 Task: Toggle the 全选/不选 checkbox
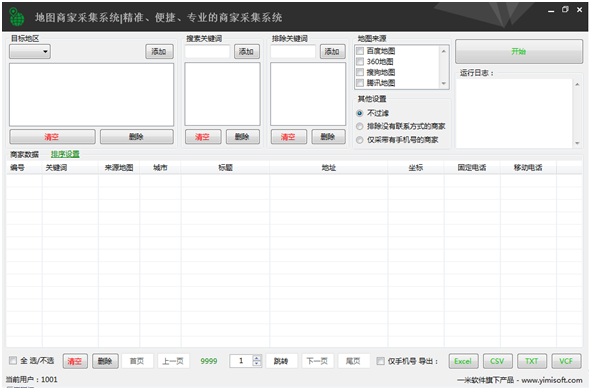click(x=13, y=361)
